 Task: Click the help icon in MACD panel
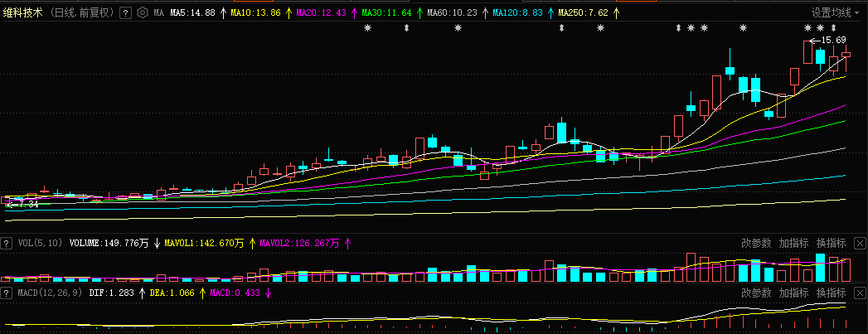(x=7, y=293)
